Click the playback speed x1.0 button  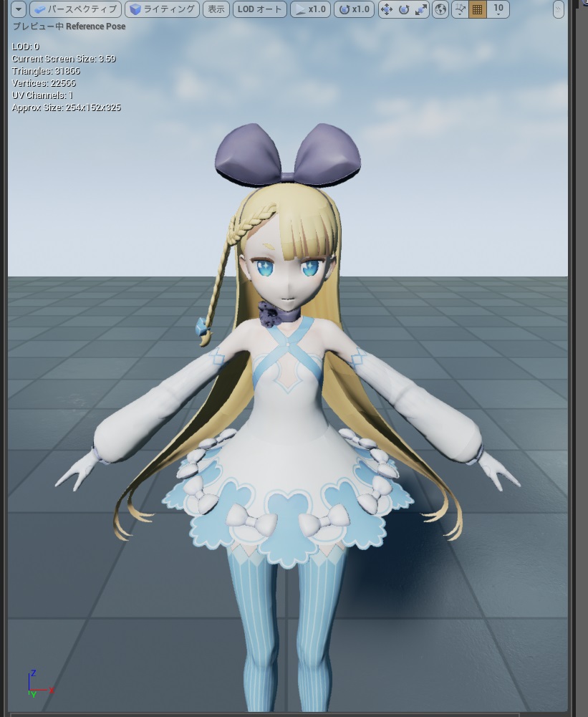click(x=310, y=9)
